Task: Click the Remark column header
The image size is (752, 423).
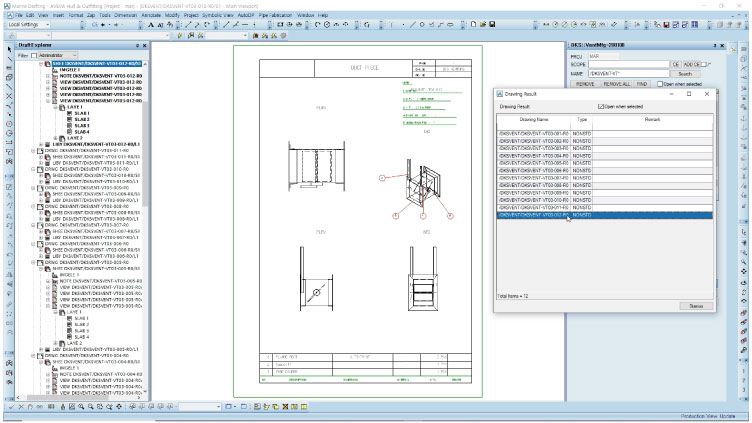Action: (652, 119)
